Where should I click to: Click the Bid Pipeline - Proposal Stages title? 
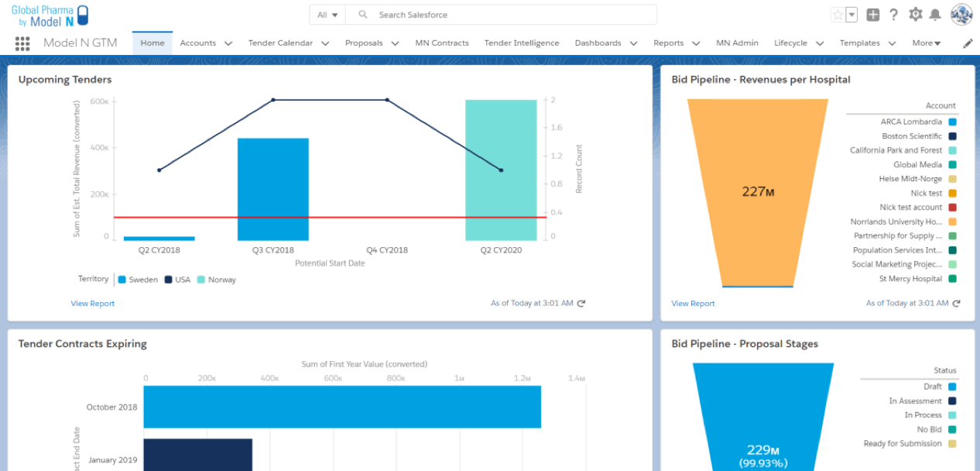(x=745, y=344)
